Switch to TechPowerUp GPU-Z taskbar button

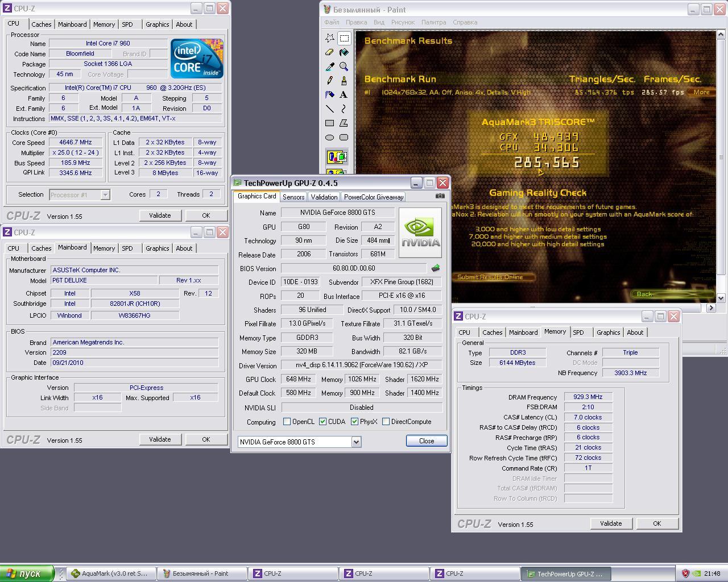pos(565,573)
